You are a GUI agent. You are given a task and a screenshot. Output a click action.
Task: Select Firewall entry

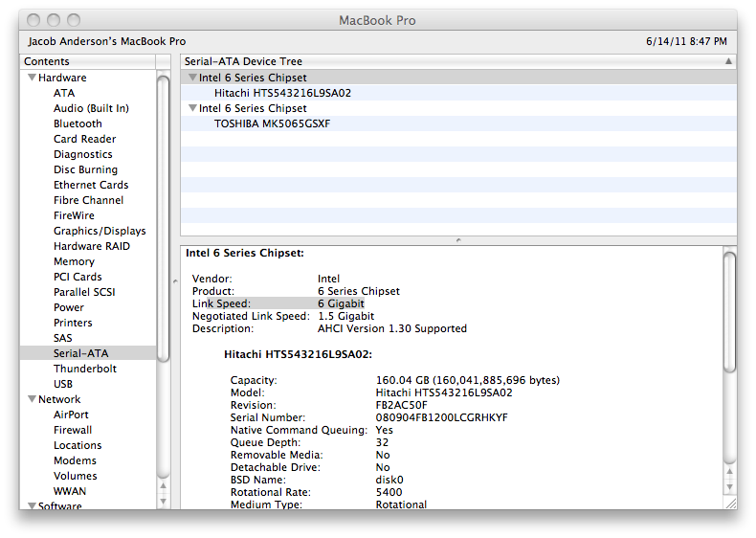(x=73, y=430)
